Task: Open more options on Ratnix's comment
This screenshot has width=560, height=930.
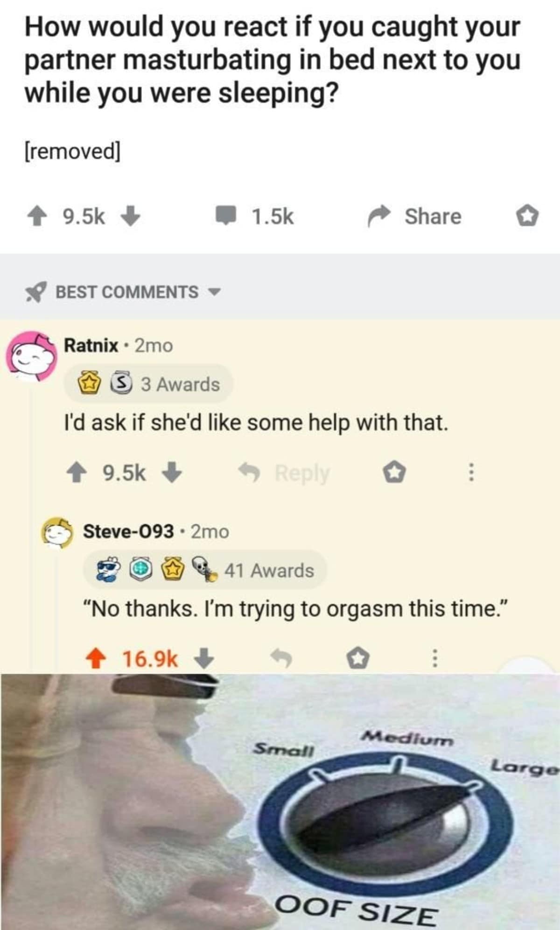Action: point(471,472)
